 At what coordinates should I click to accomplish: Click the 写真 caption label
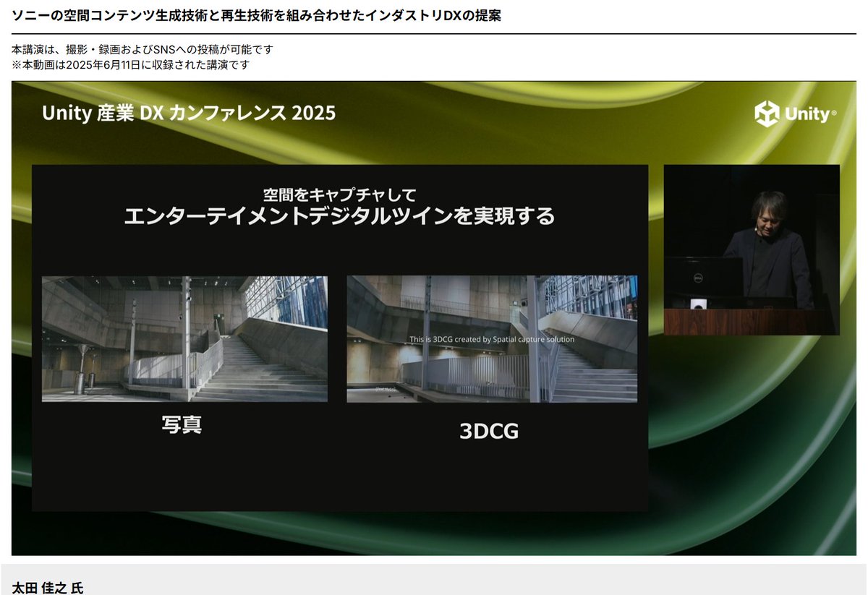point(182,424)
